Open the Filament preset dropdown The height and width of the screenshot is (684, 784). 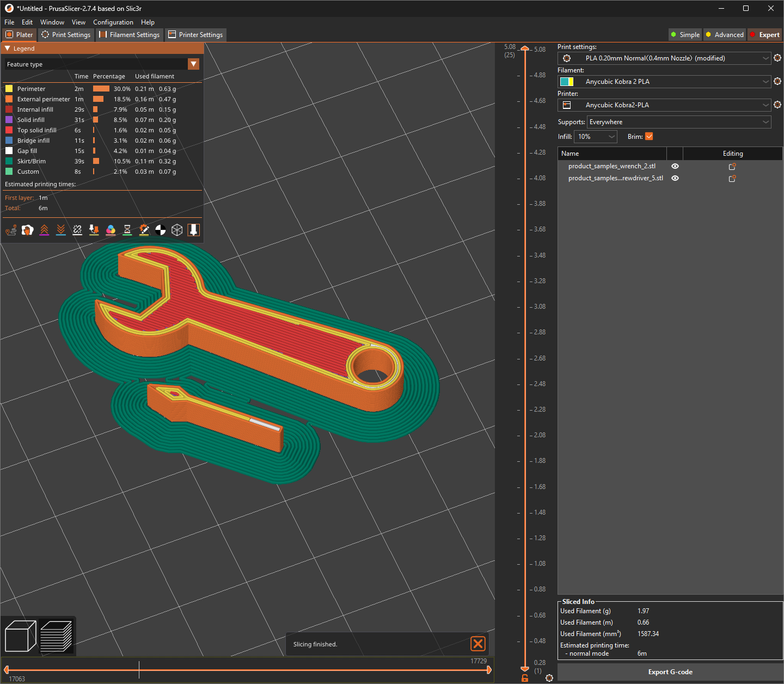[x=664, y=82]
